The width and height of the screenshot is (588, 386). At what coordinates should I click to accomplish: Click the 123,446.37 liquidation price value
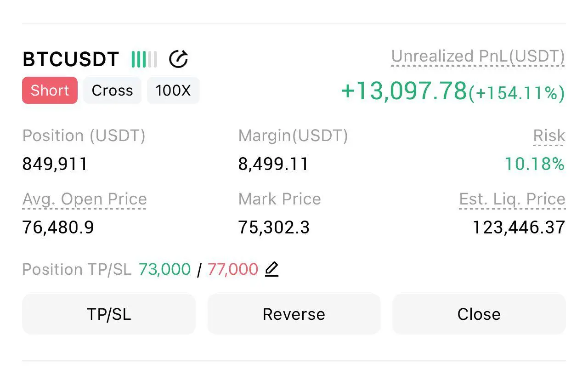(519, 227)
